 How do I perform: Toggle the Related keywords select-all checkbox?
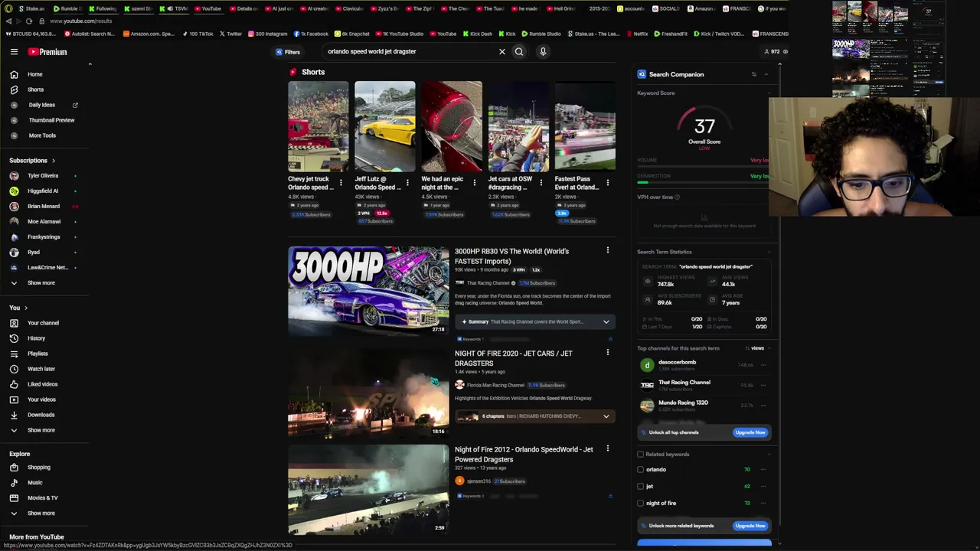coord(640,455)
